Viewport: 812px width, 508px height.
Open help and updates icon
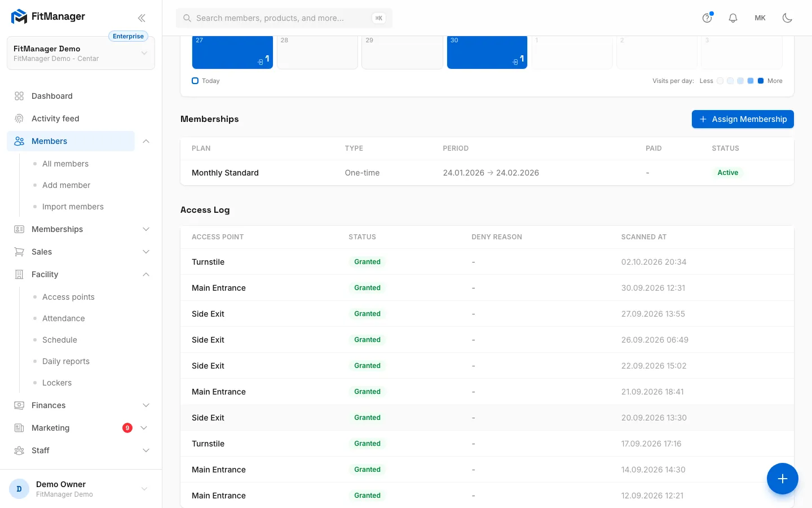[707, 18]
